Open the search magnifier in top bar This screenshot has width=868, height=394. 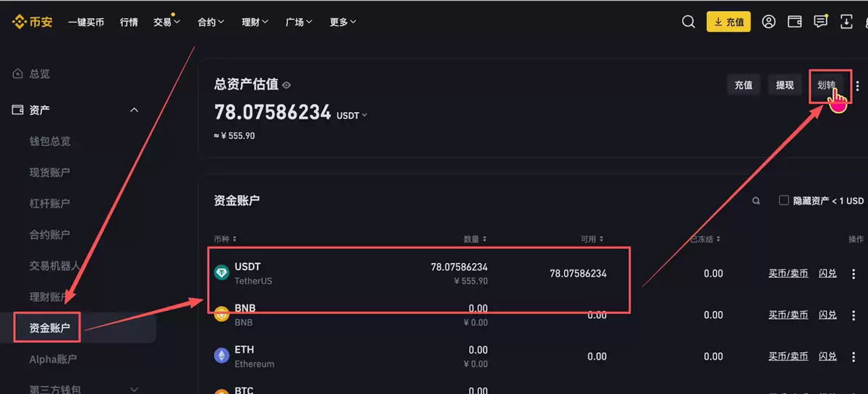coord(689,22)
